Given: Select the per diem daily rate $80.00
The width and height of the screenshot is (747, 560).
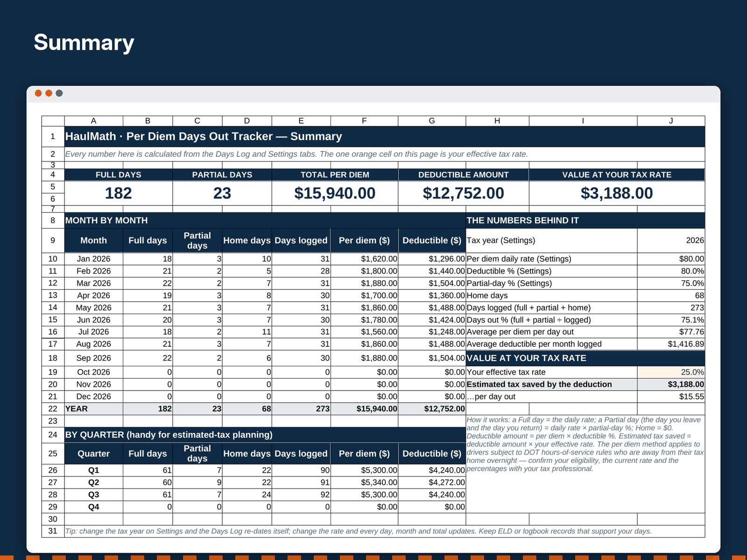Looking at the screenshot, I should click(x=671, y=259).
